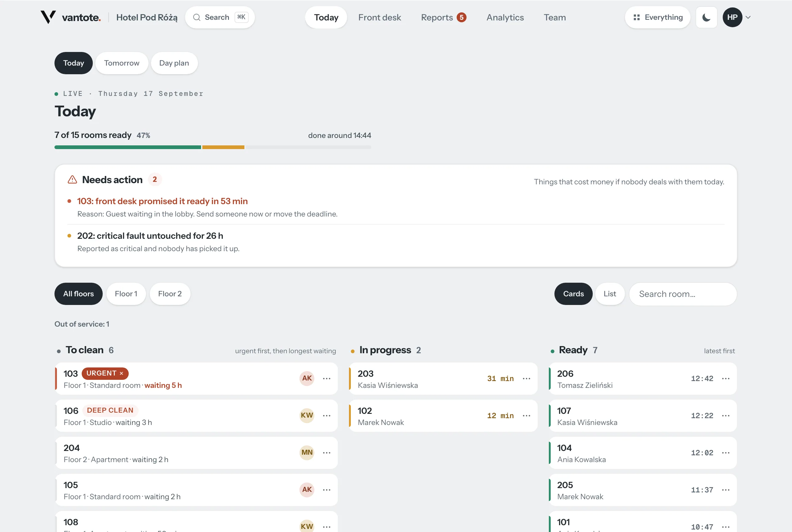Image resolution: width=792 pixels, height=532 pixels.
Task: Open the Everything view selector
Action: click(x=658, y=17)
